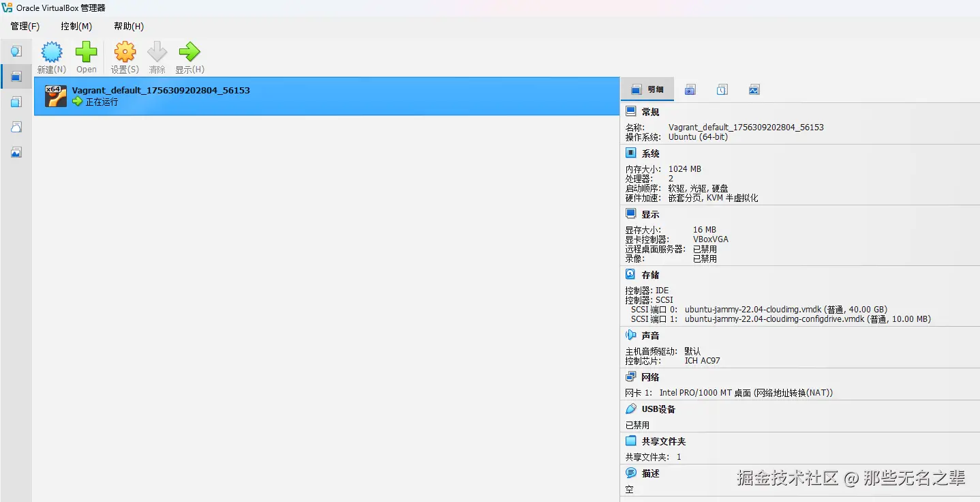Open VM settings with the 设置(S) gear
The image size is (980, 502).
[125, 52]
